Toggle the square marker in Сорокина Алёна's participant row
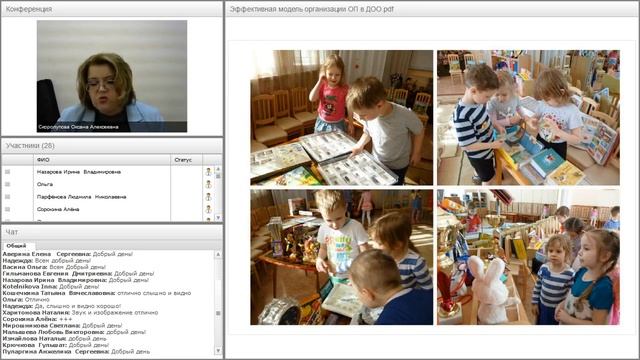The image size is (640, 360). tap(7, 209)
